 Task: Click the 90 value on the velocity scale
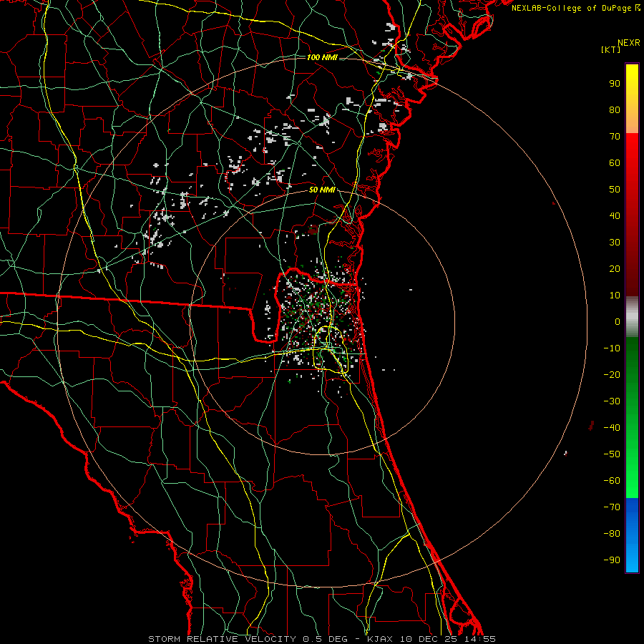(615, 84)
